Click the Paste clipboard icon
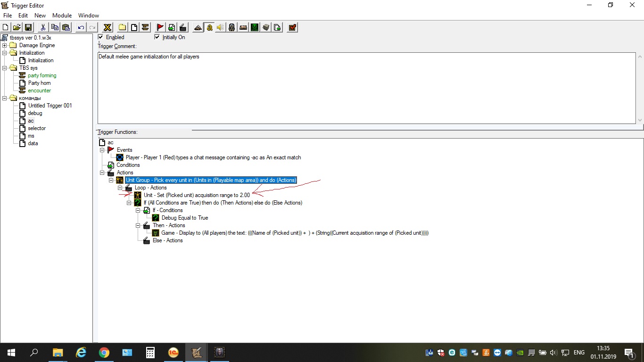The width and height of the screenshot is (644, 362). (66, 27)
